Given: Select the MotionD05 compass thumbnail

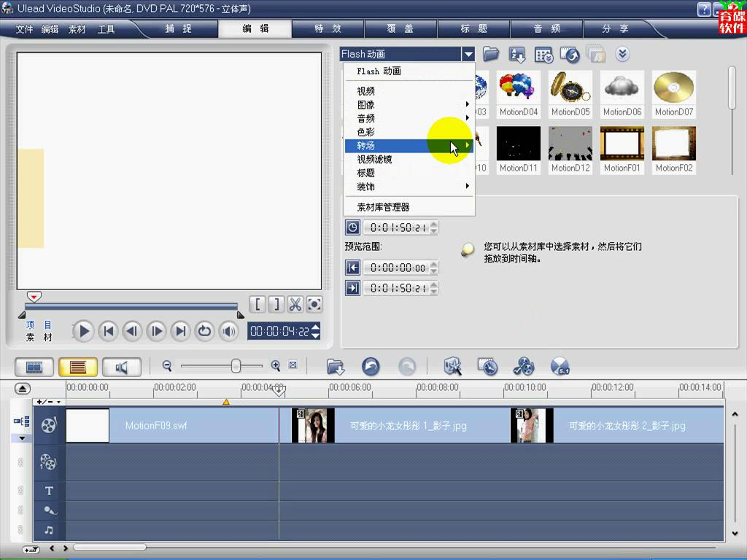Looking at the screenshot, I should coord(570,88).
